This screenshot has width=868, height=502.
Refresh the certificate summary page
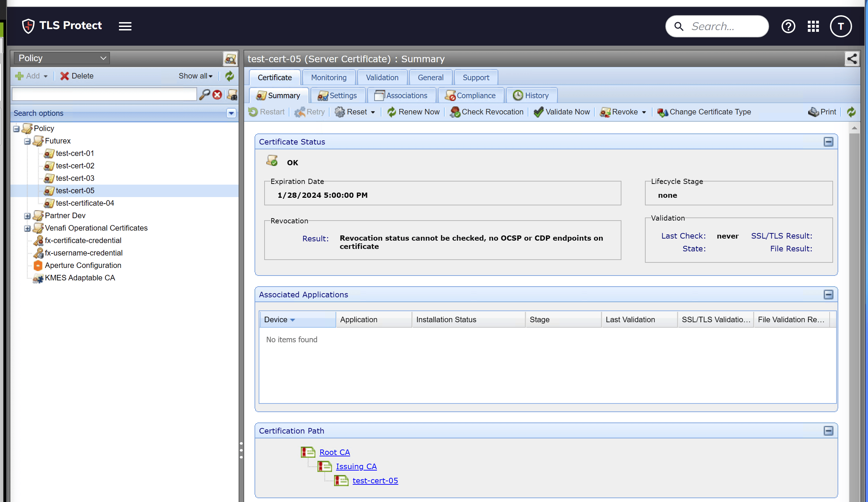point(851,112)
